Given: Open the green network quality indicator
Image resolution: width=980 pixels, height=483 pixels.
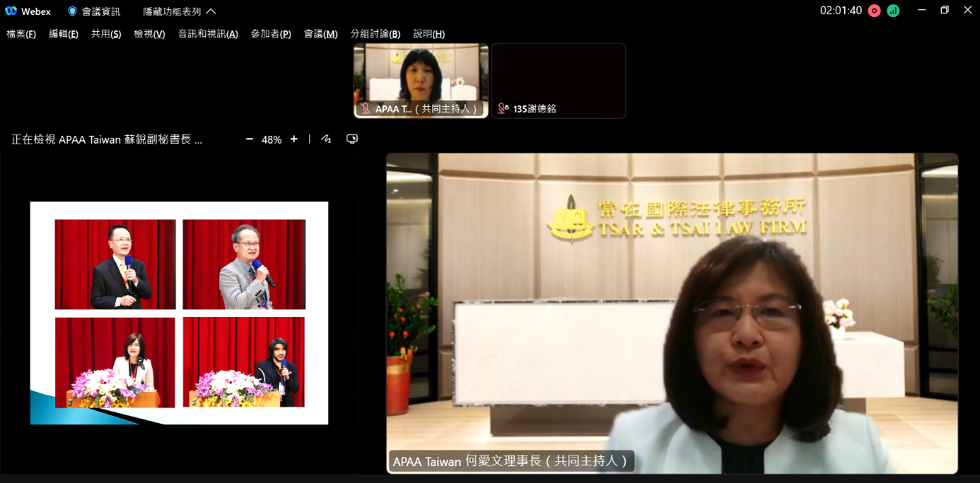Looking at the screenshot, I should (893, 11).
